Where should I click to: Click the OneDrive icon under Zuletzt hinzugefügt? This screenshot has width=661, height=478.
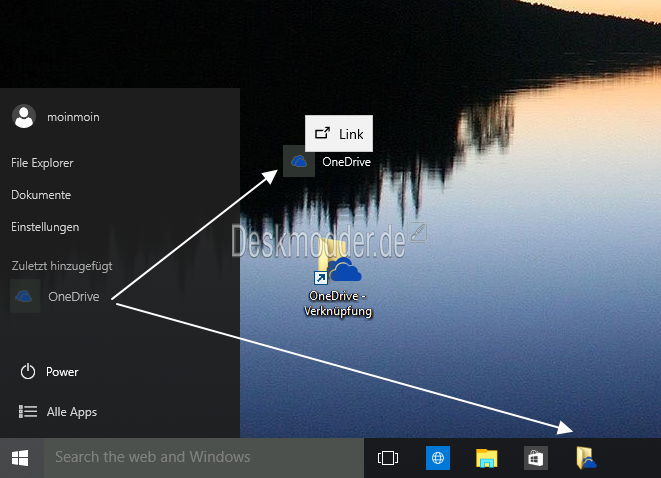tap(24, 296)
